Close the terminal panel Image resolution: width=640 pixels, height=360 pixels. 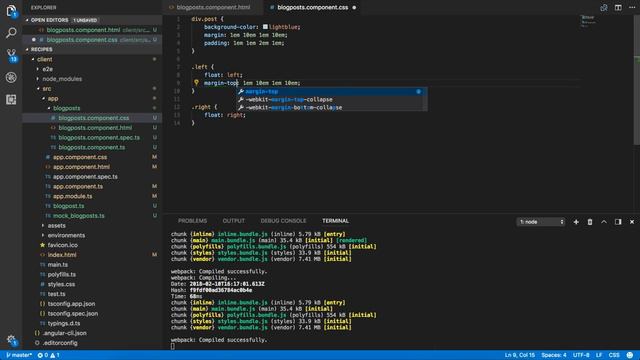632,222
